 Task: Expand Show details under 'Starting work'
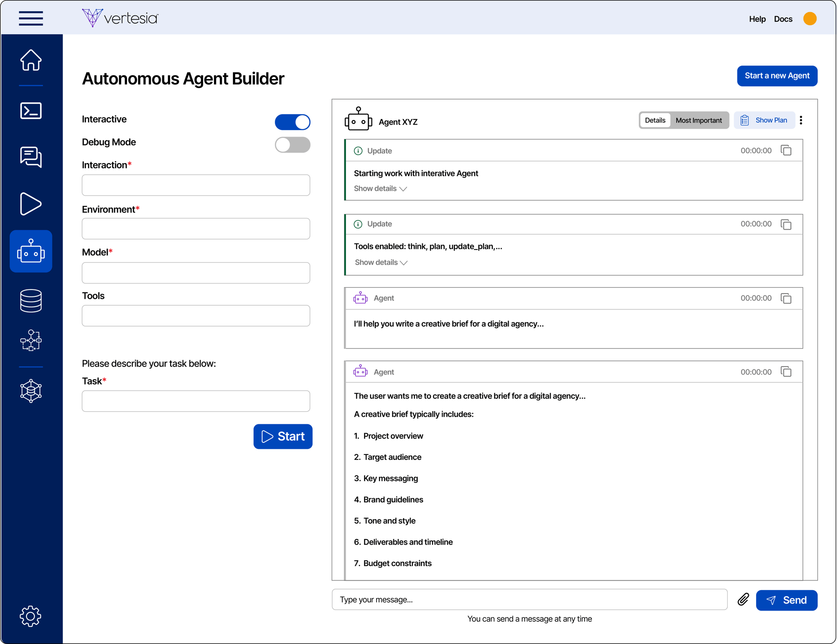coord(380,189)
